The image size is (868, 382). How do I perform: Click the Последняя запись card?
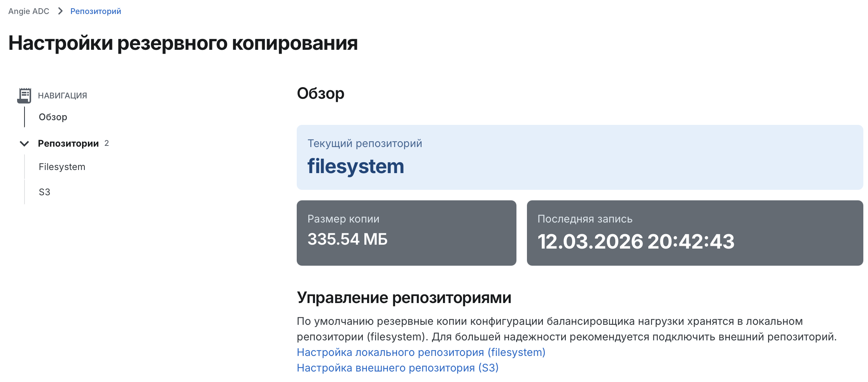click(695, 233)
